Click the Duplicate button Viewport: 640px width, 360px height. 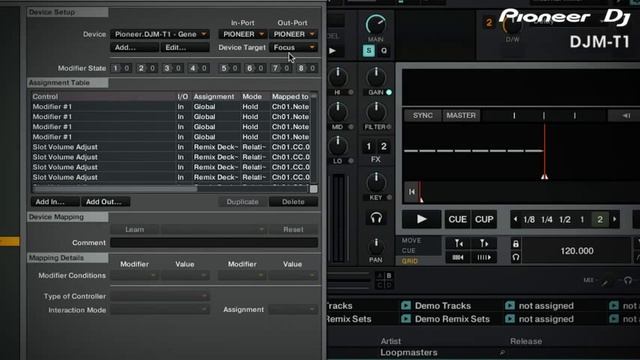[x=242, y=202]
